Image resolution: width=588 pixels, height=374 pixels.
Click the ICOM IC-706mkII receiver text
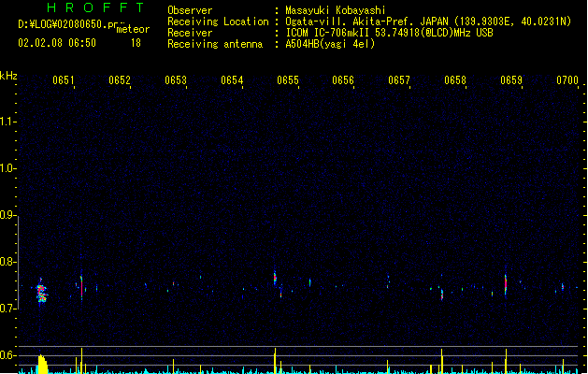coord(389,33)
